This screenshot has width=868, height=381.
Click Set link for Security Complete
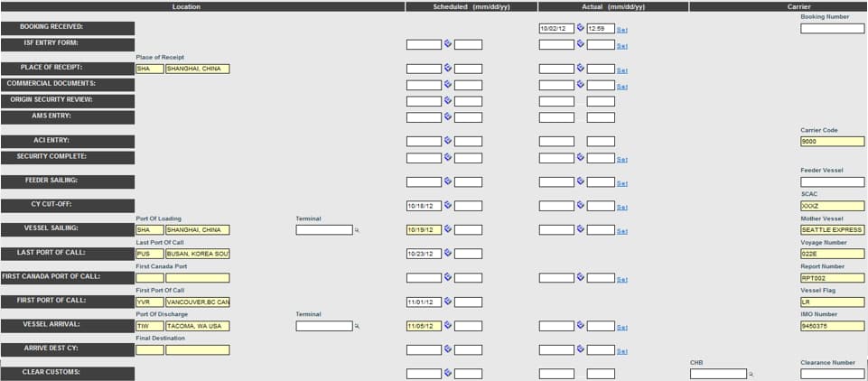click(621, 159)
